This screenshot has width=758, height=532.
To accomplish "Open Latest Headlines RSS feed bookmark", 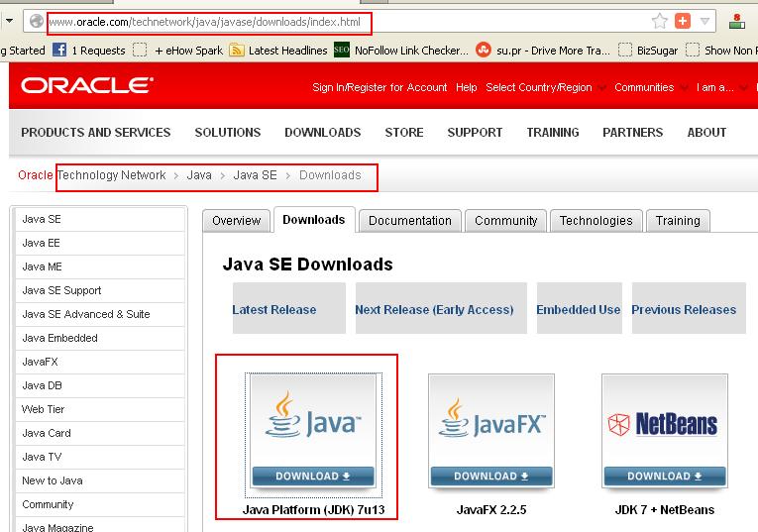I will pos(278,51).
